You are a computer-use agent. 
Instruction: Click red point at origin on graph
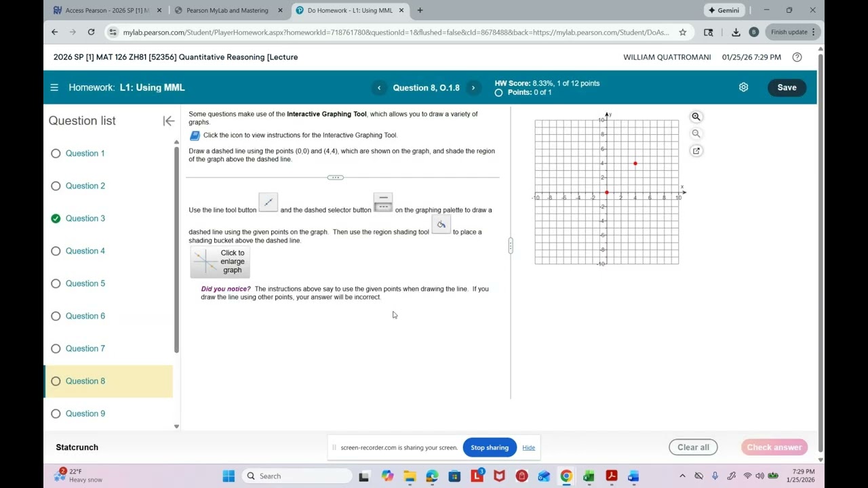[607, 192]
